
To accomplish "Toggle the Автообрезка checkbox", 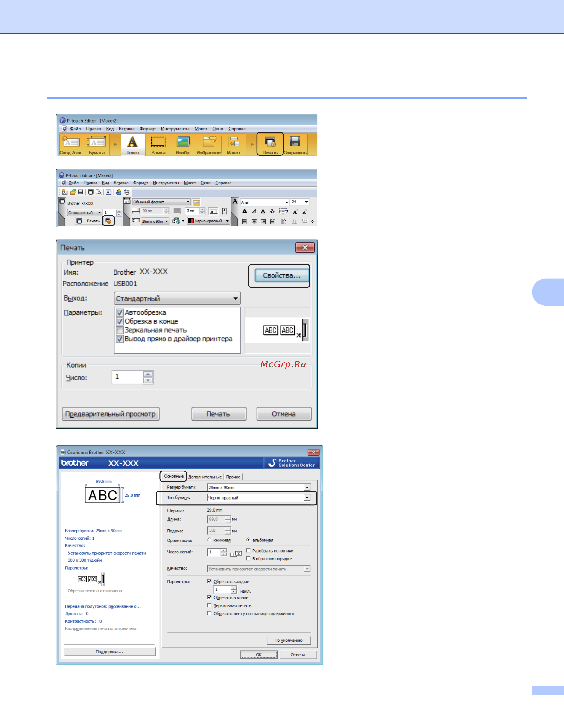I will tap(120, 313).
